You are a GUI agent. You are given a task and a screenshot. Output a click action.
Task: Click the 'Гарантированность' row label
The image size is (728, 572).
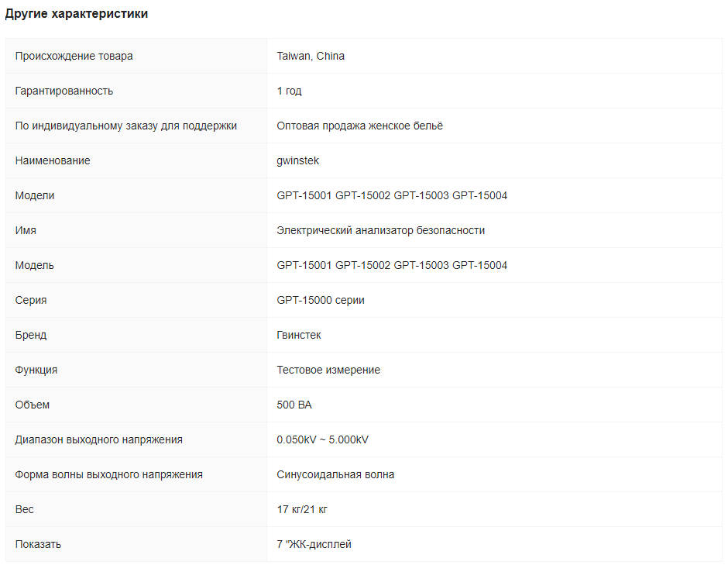click(64, 91)
